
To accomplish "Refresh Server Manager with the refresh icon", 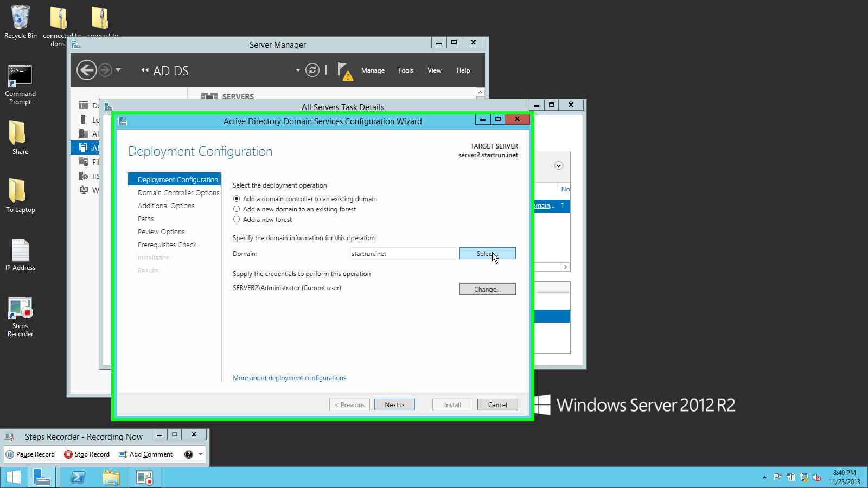I will [x=312, y=70].
